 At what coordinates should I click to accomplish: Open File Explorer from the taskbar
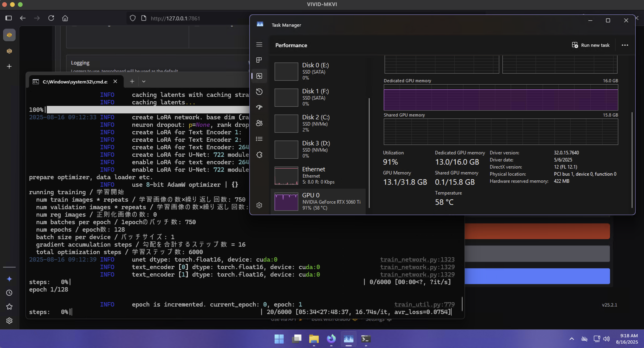[314, 339]
